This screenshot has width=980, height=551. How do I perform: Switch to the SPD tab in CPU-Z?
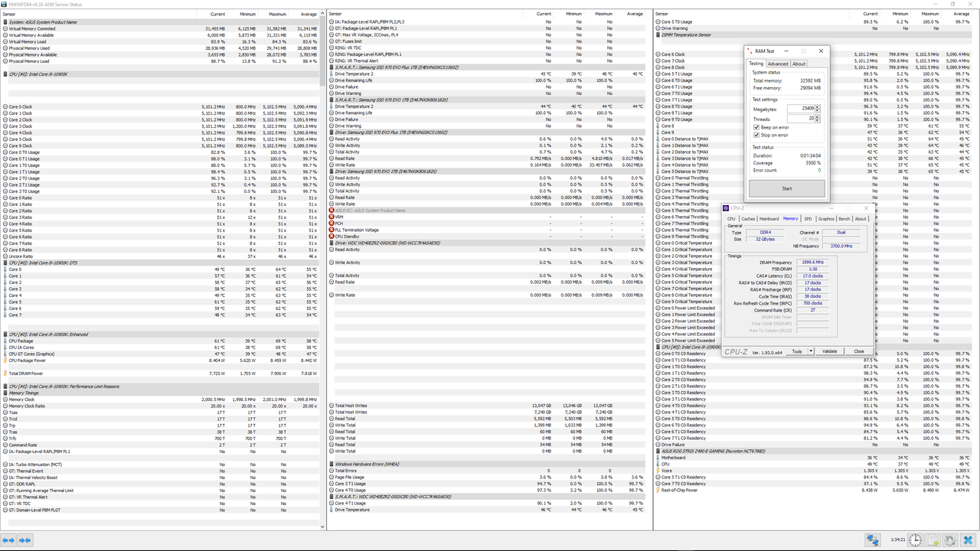pyautogui.click(x=808, y=218)
